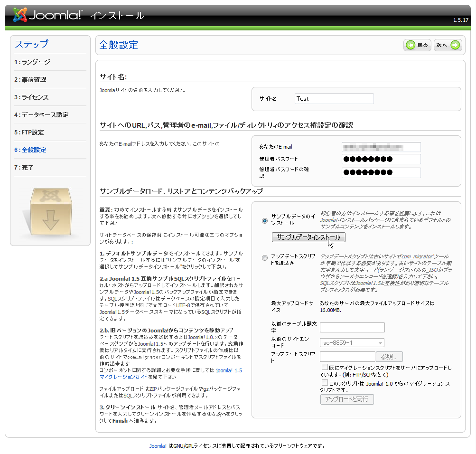Go to step 5: FTP設定
The image size is (476, 454).
[x=29, y=132]
